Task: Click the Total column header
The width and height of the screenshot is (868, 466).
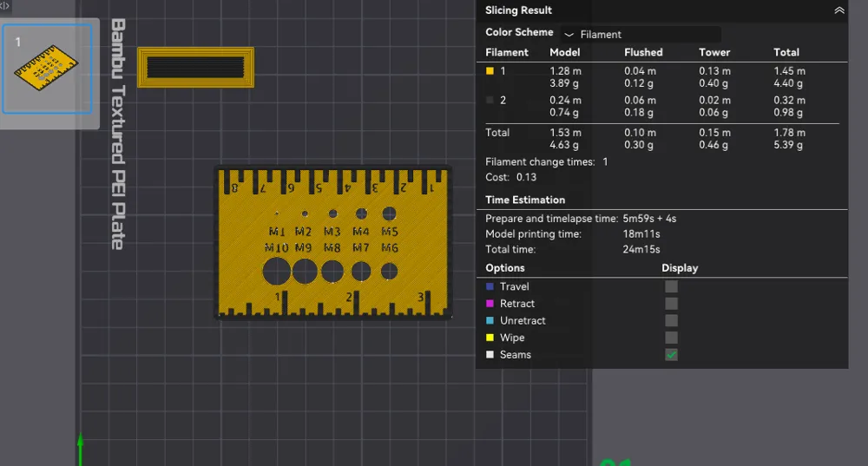Action: pyautogui.click(x=786, y=52)
